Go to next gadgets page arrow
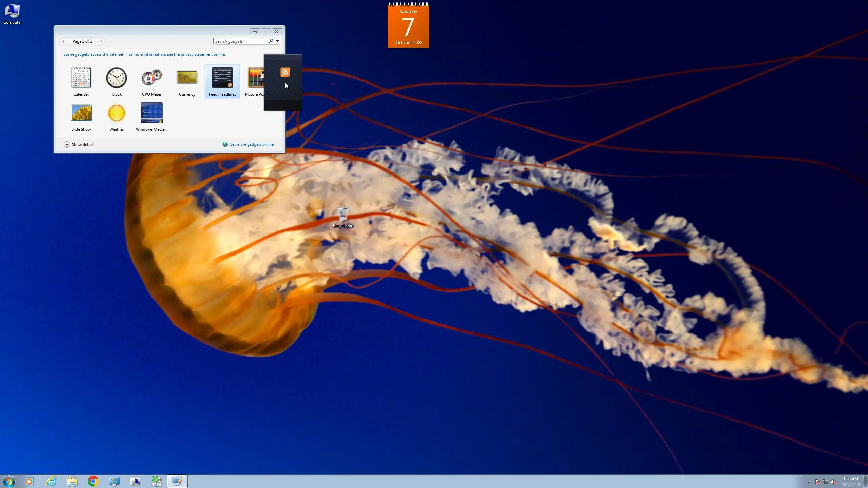Viewport: 868px width, 488px height. [x=101, y=41]
